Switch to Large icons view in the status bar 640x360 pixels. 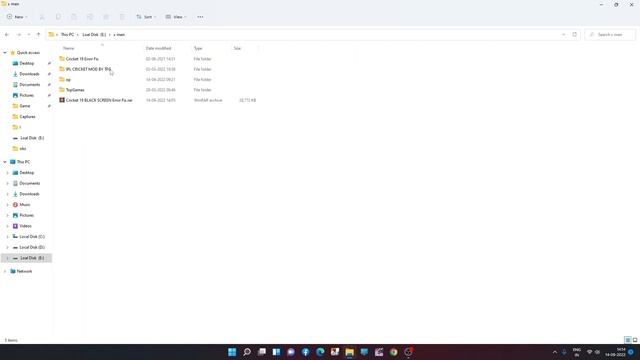pos(635,340)
